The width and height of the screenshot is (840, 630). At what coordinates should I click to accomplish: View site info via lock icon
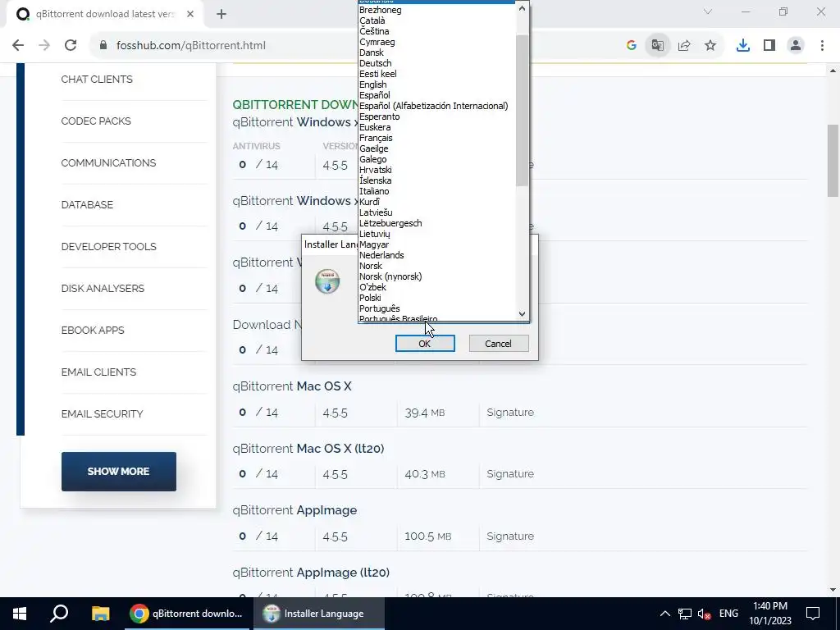pos(103,46)
